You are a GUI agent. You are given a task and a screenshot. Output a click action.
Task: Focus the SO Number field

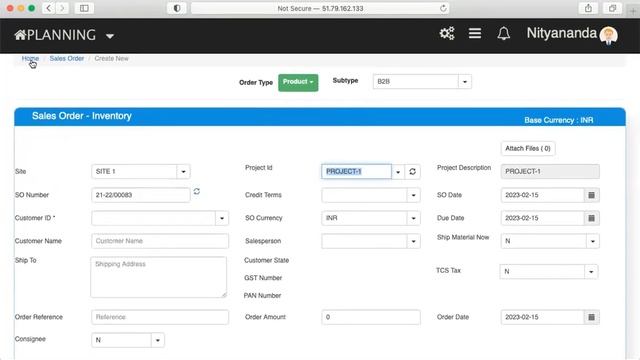coord(141,195)
